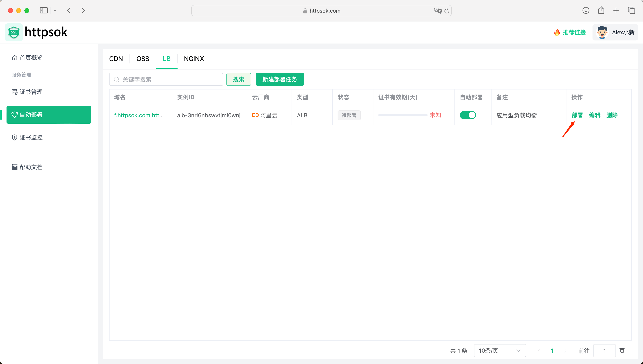Open Safari sidebar panel icon
Image resolution: width=643 pixels, height=364 pixels.
44,11
